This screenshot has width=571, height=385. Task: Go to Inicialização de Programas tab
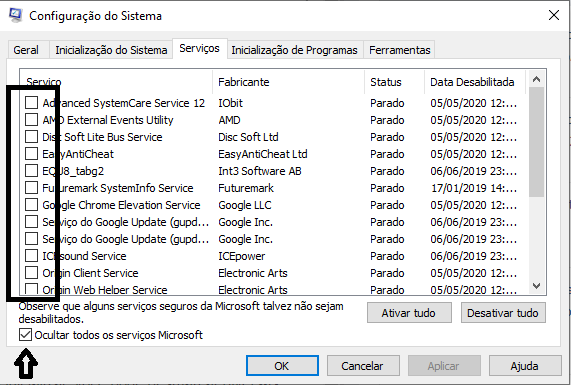[x=294, y=50]
